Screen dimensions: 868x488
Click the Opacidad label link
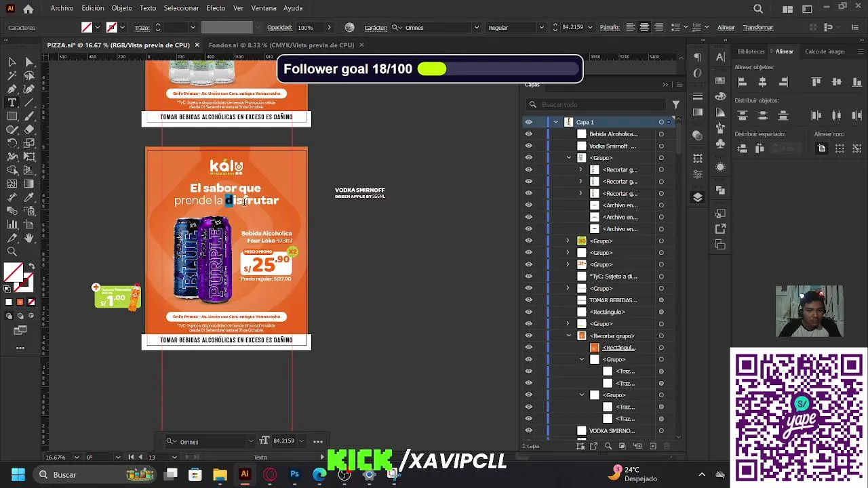279,28
